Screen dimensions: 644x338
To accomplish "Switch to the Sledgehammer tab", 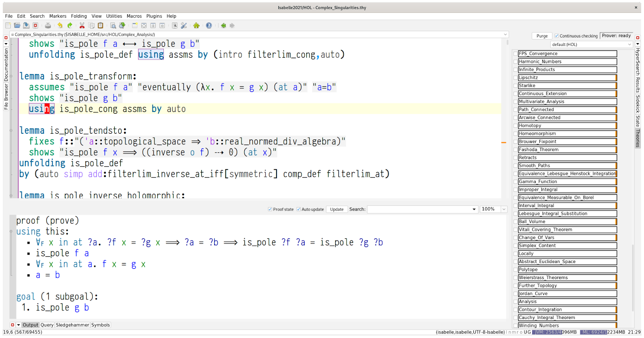I will (72, 325).
